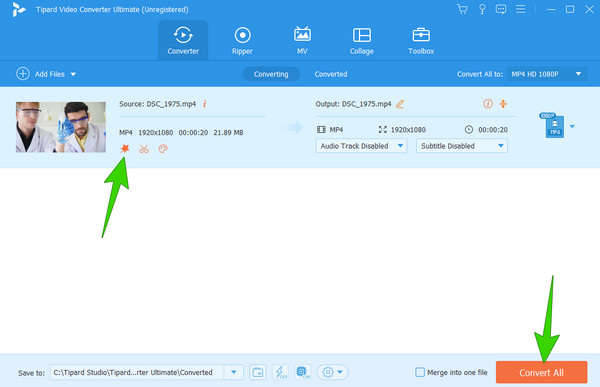Click the source file info icon
Viewport: 600px width, 387px height.
[x=205, y=104]
